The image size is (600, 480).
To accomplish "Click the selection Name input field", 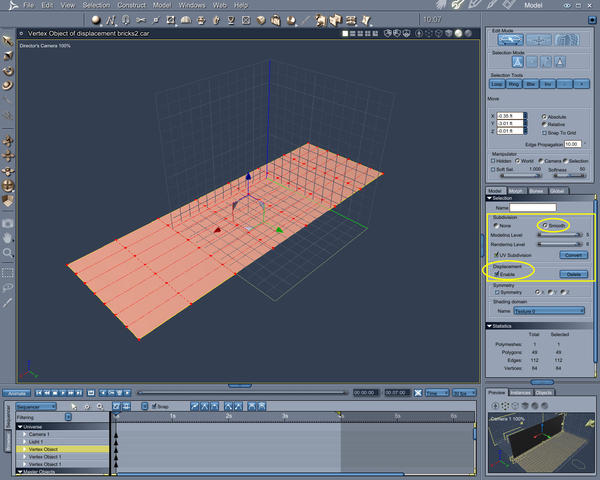I will [533, 207].
